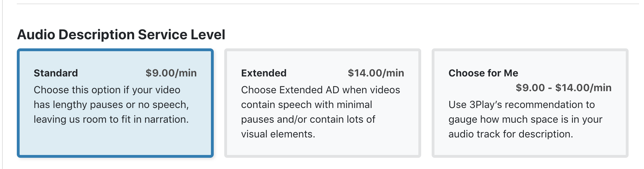Click blank area right of Choose for Me title
The height and width of the screenshot is (169, 644).
tap(568, 73)
